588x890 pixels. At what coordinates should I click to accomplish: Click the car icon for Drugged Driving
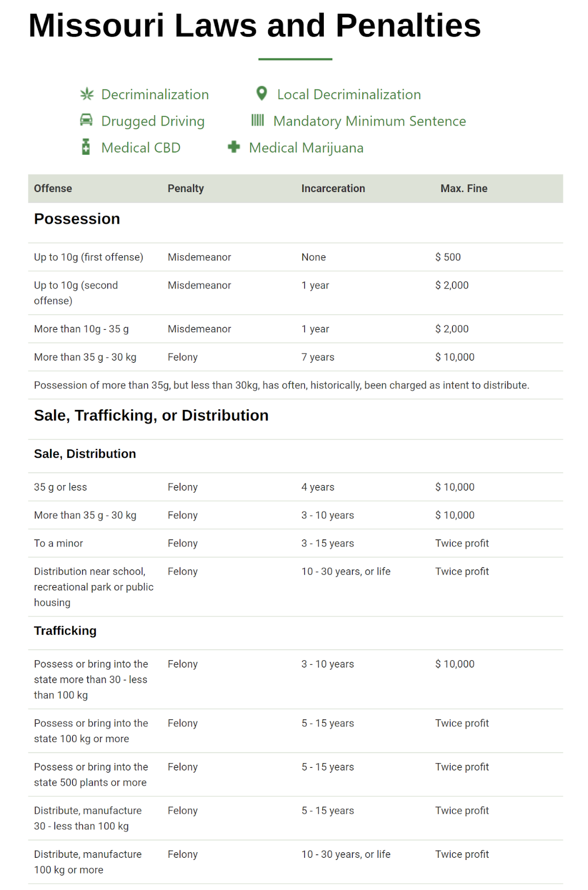coord(86,120)
